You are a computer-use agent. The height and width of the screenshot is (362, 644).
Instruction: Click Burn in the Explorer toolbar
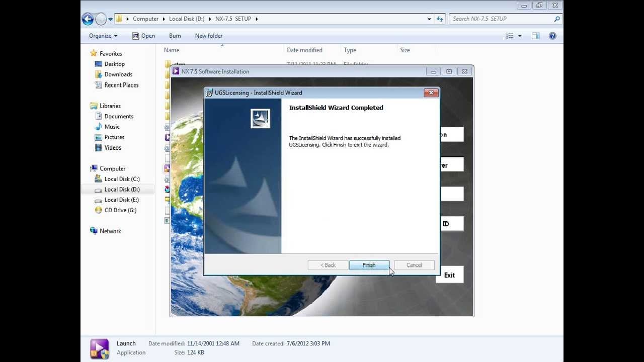175,36
